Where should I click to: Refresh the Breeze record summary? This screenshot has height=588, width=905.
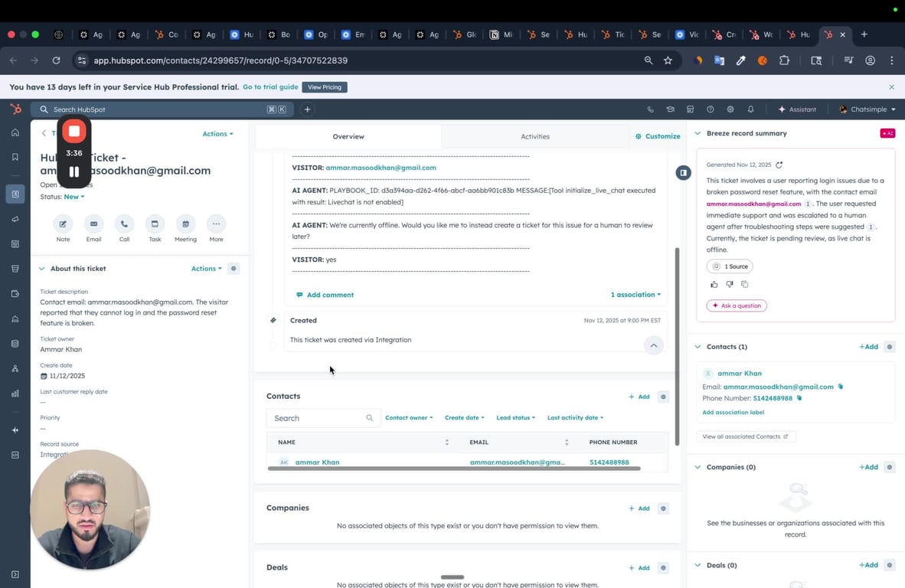coord(779,165)
